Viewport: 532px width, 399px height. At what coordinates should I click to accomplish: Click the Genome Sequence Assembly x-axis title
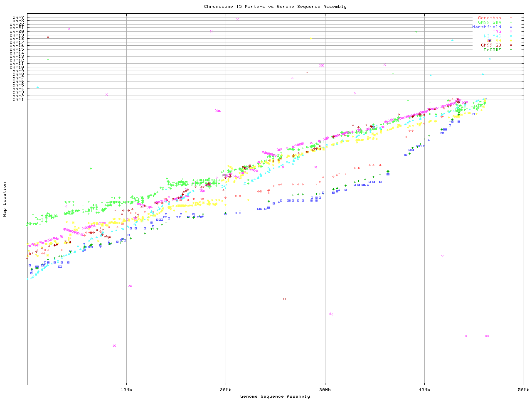pyautogui.click(x=275, y=397)
